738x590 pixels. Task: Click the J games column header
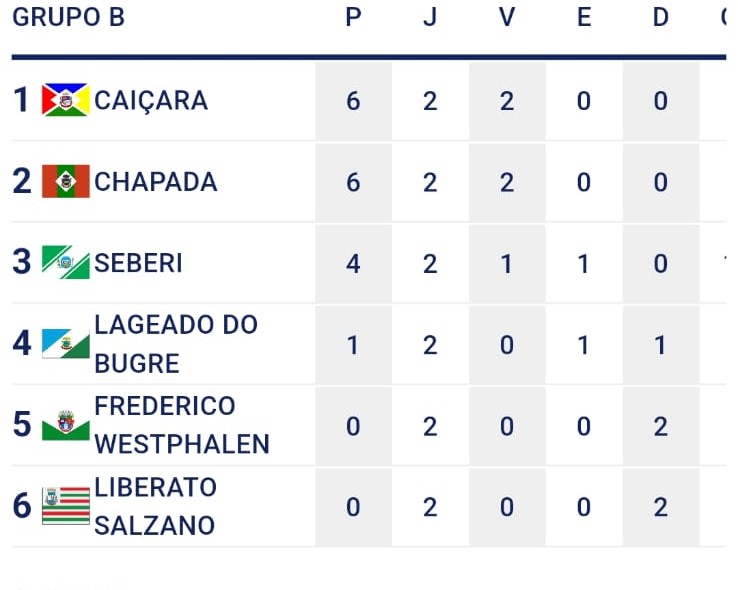pos(430,18)
